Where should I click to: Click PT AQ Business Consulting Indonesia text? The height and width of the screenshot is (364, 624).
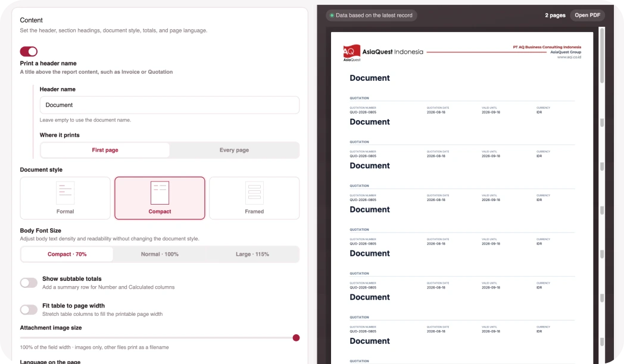pos(547,47)
